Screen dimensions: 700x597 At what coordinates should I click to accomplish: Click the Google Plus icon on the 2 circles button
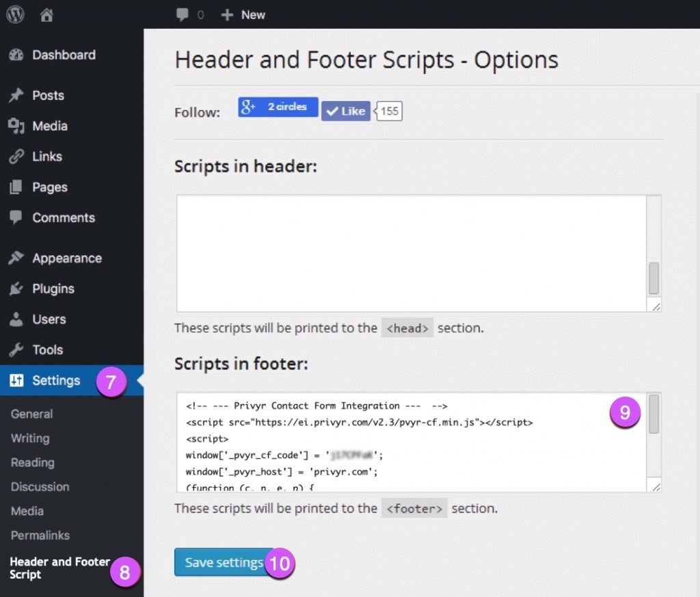[248, 107]
